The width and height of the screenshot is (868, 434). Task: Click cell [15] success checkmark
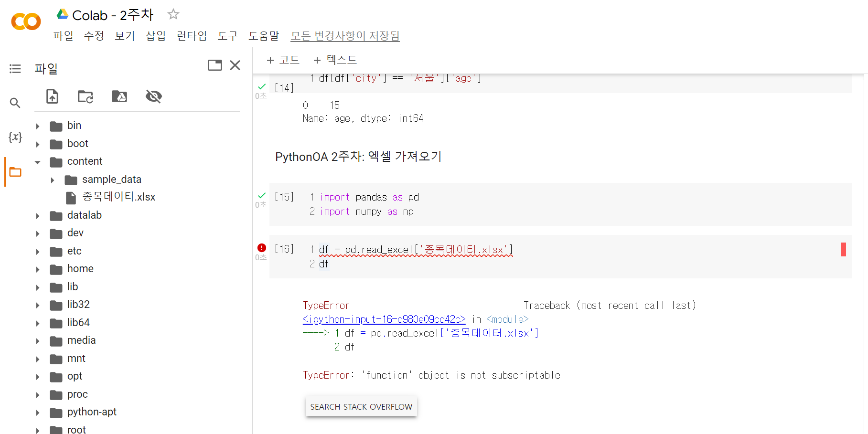point(262,195)
